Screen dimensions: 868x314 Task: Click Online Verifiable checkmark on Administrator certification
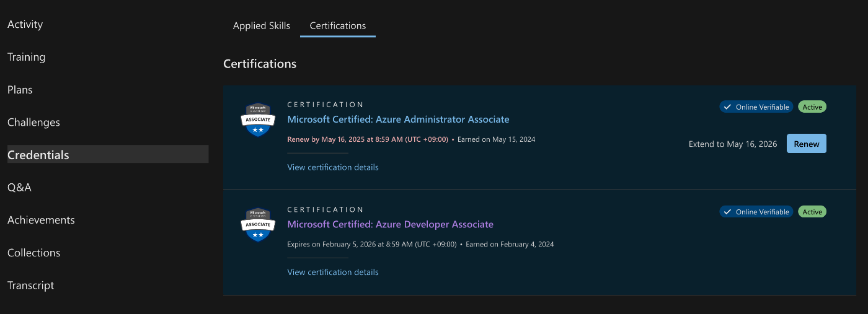[727, 107]
